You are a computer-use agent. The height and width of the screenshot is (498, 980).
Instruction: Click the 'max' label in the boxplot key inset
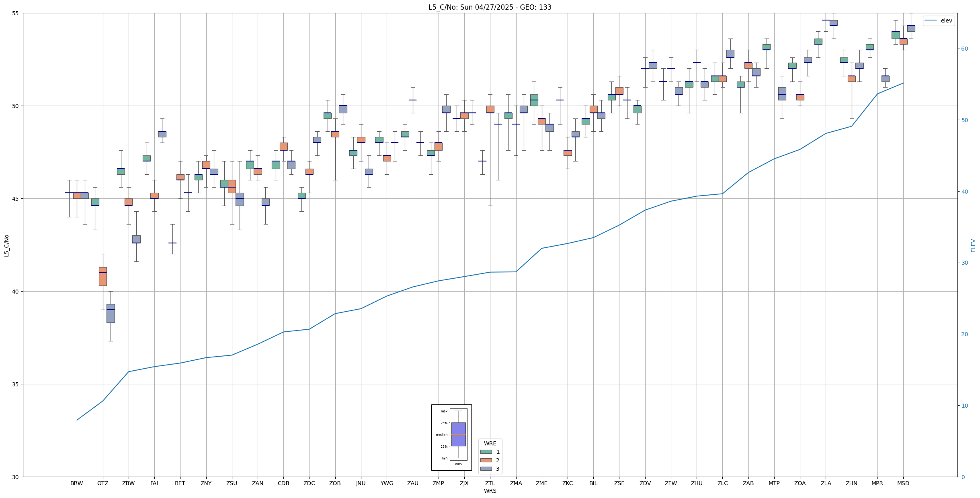[444, 411]
